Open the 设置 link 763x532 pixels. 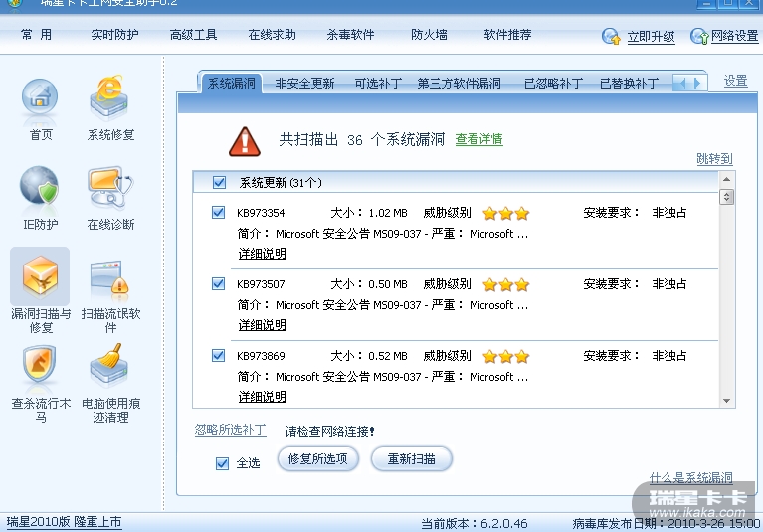click(735, 81)
